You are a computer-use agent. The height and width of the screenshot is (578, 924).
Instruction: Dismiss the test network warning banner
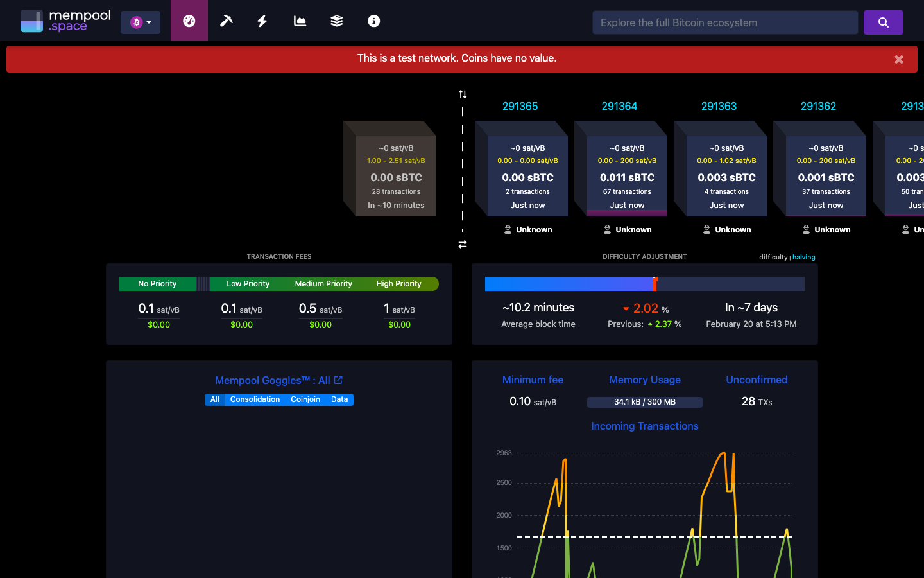coord(899,59)
